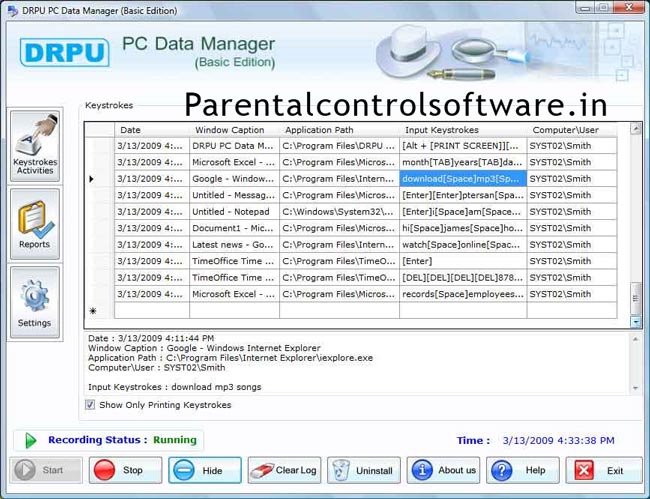Click the Uninstall button
Screen dimensions: 650x499
[364, 470]
